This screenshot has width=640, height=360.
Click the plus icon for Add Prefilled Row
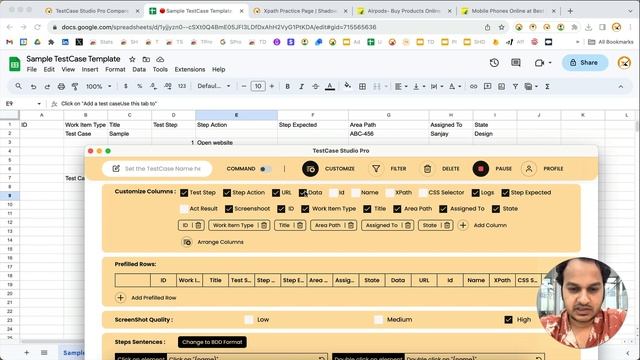(120, 298)
